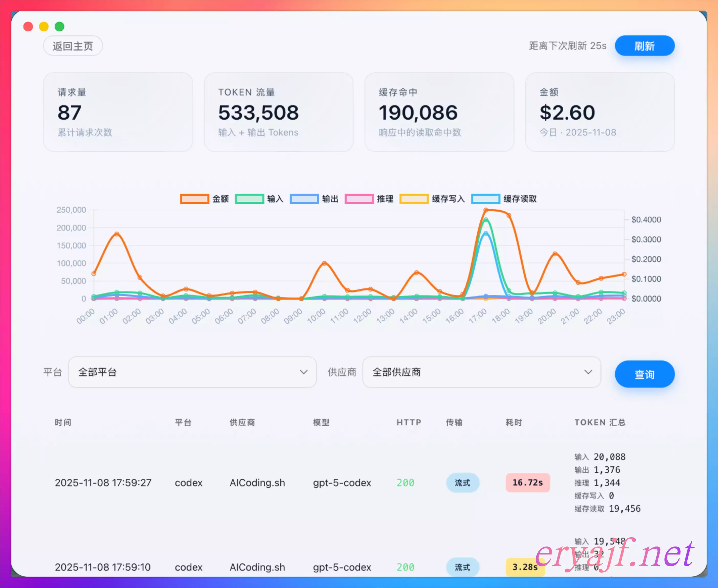718x588 pixels.
Task: Click the 01:00 orange data point
Action: [x=117, y=234]
